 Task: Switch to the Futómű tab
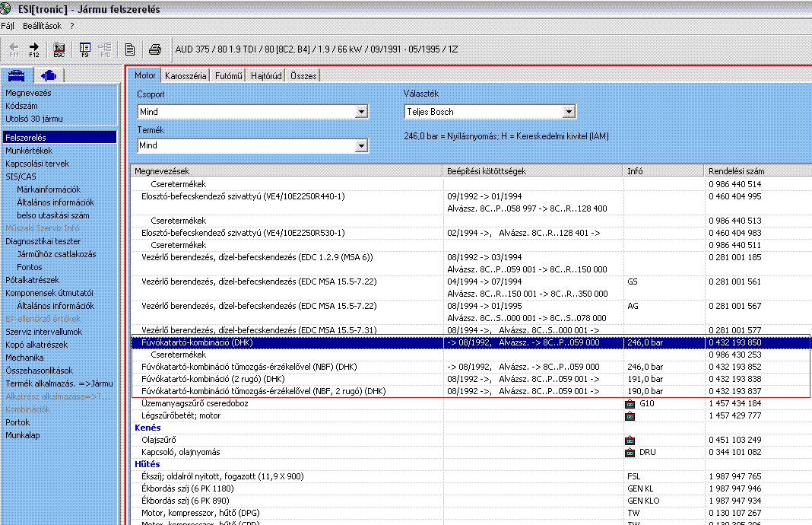(x=228, y=75)
